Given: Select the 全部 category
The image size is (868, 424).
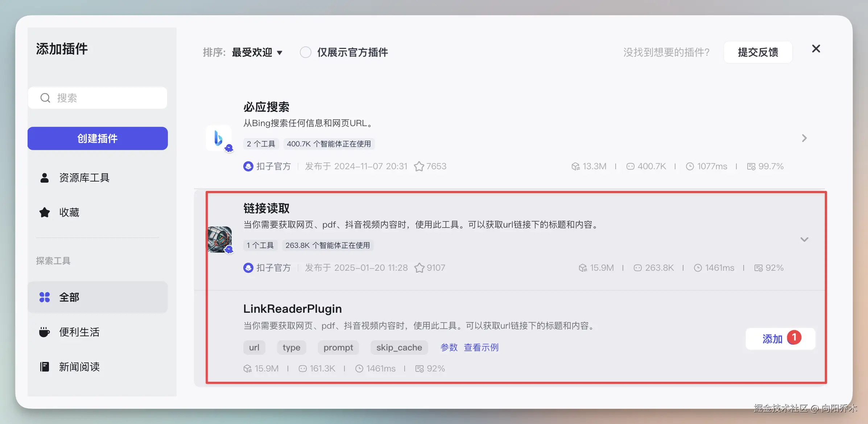Looking at the screenshot, I should [x=69, y=297].
